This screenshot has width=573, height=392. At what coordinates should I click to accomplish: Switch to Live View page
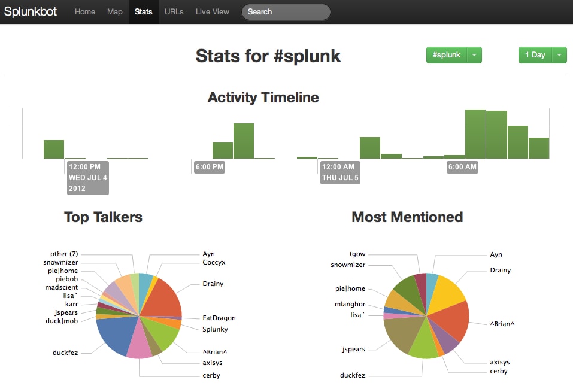point(213,12)
